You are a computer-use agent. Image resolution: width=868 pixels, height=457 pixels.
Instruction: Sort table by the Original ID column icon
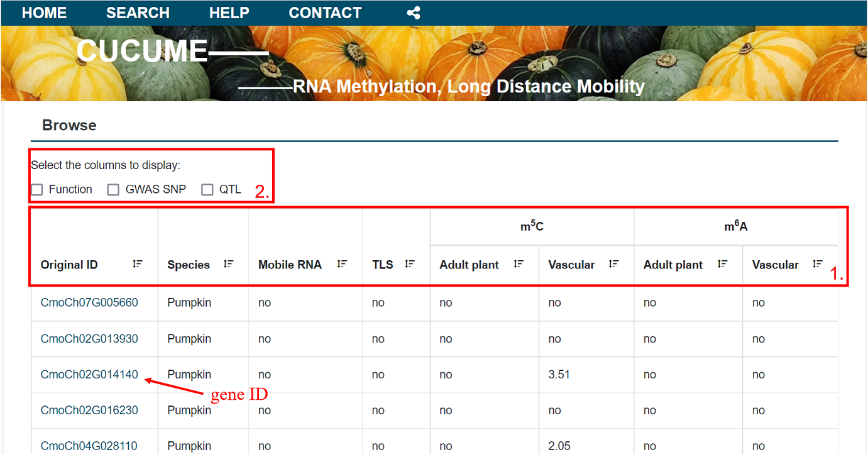tap(138, 264)
